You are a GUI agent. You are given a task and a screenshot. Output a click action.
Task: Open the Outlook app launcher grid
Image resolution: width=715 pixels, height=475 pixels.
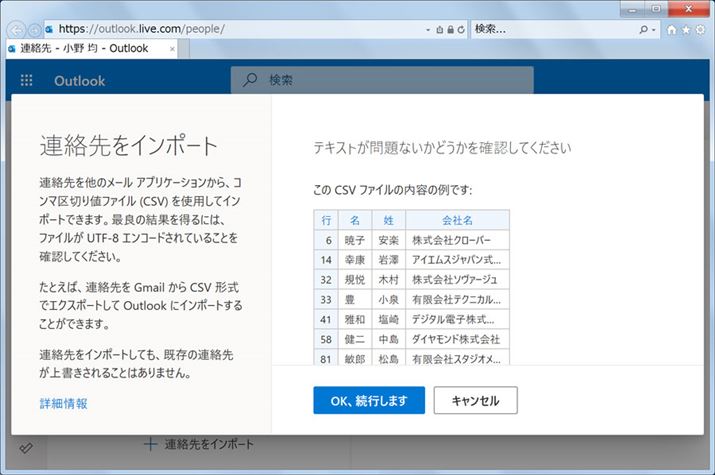tap(26, 81)
